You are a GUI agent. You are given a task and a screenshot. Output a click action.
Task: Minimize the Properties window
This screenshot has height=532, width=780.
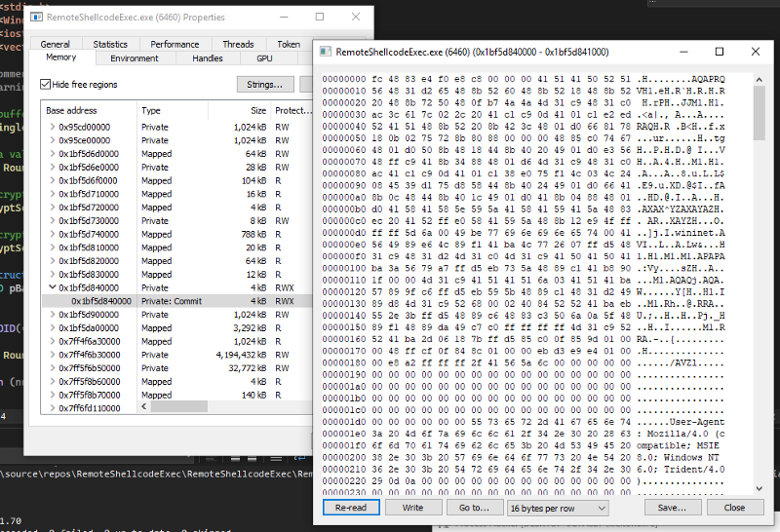tap(284, 17)
